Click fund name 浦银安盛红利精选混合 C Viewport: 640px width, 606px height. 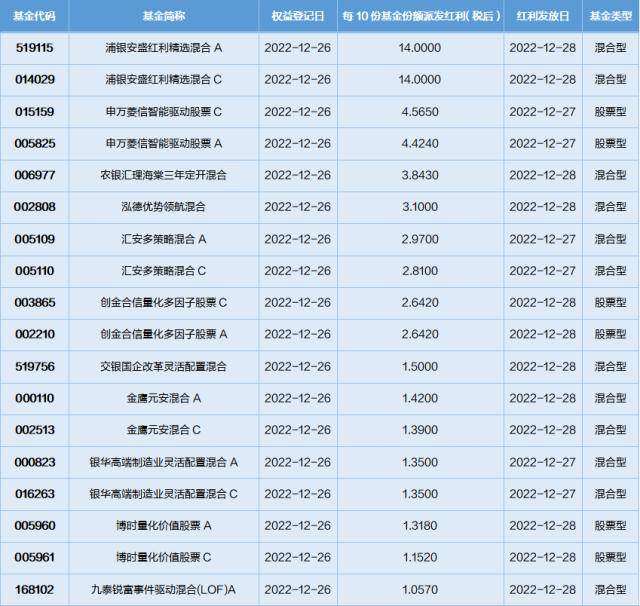coord(164,79)
